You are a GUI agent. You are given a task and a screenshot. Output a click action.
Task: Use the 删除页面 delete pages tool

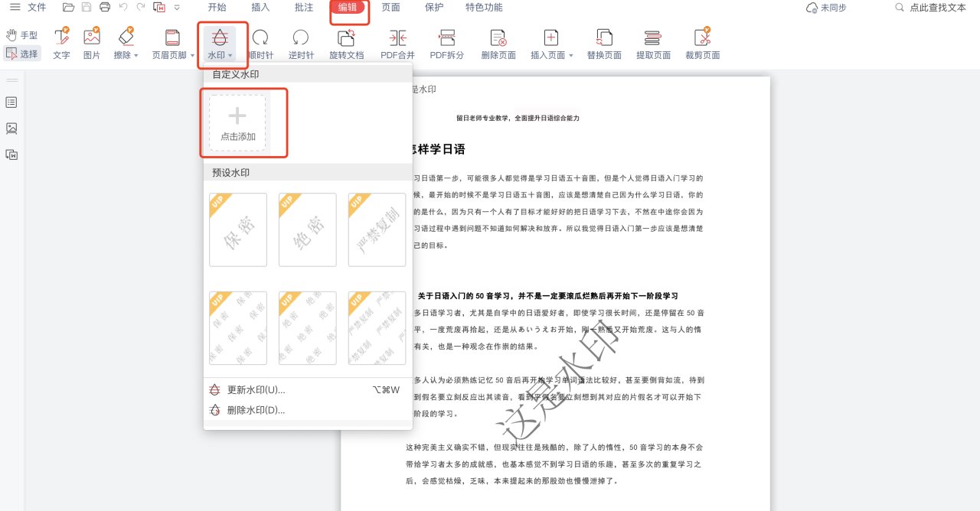pos(498,42)
